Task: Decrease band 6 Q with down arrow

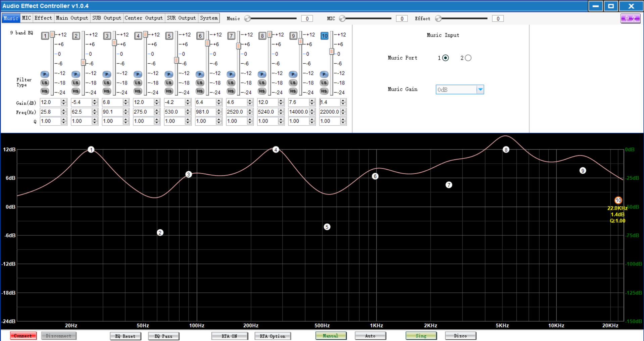Action: click(219, 123)
